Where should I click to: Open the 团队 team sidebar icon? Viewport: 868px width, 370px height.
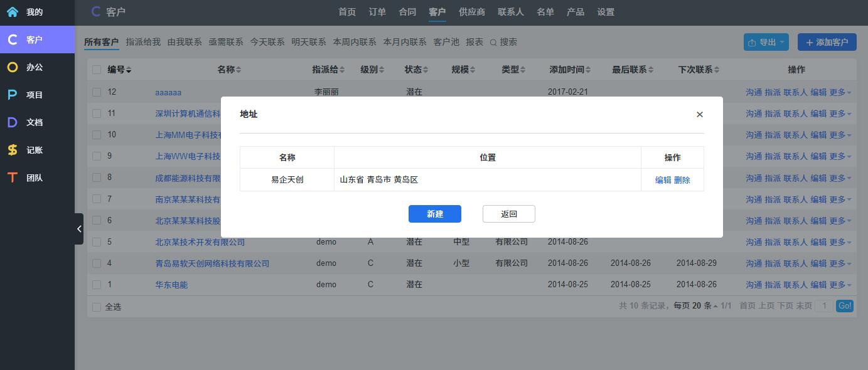tap(13, 177)
